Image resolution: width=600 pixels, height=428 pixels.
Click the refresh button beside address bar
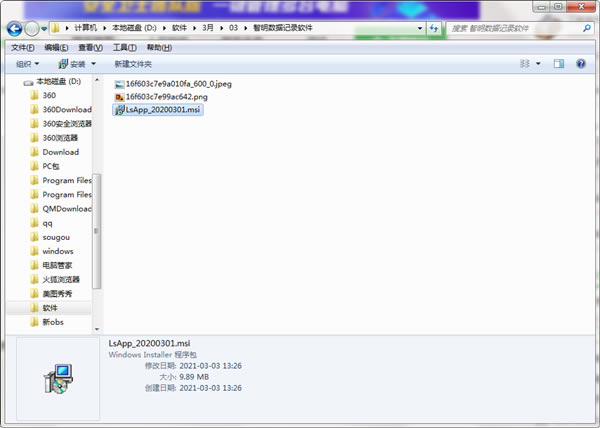(x=436, y=28)
